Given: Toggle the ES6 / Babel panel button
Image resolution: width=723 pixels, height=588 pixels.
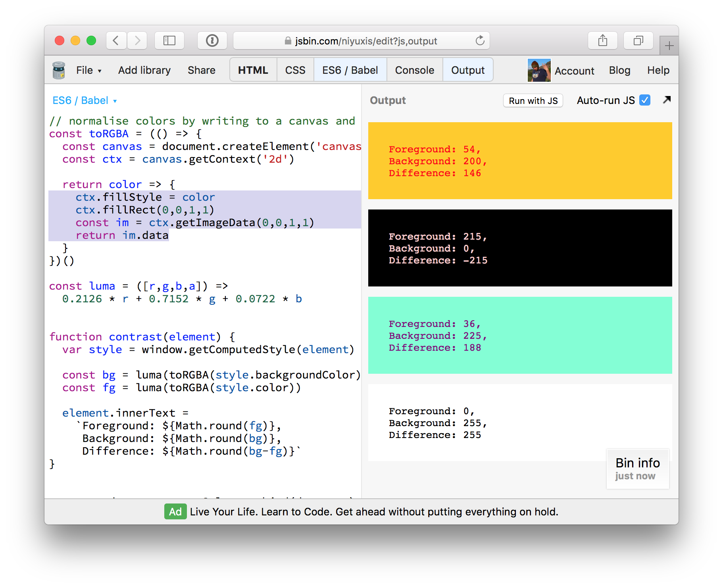Looking at the screenshot, I should point(350,70).
